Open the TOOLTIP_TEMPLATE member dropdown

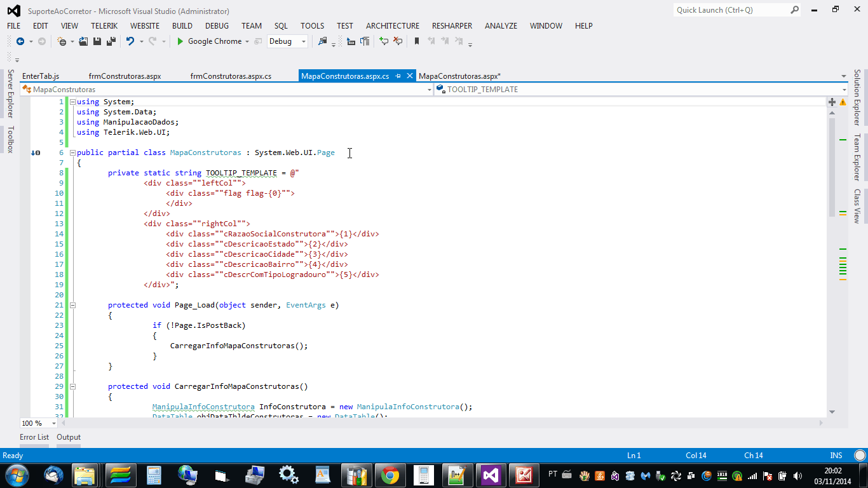tap(844, 90)
